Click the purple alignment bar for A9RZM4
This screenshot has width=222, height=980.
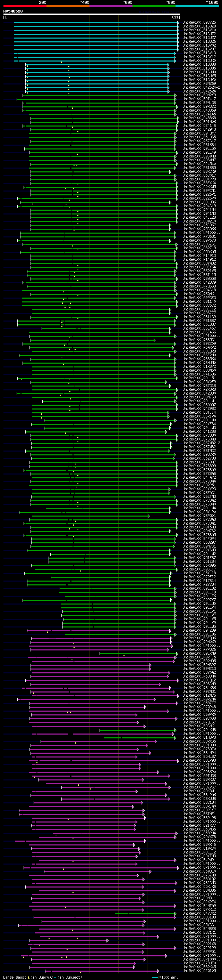tap(86, 699)
